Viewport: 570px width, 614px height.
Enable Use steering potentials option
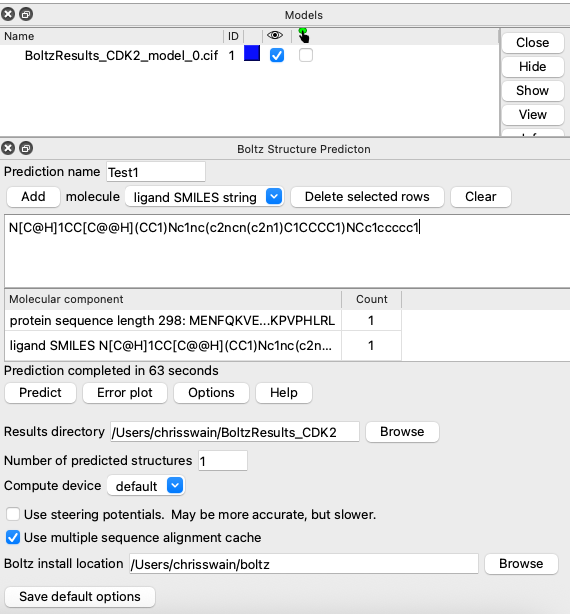pos(13,514)
